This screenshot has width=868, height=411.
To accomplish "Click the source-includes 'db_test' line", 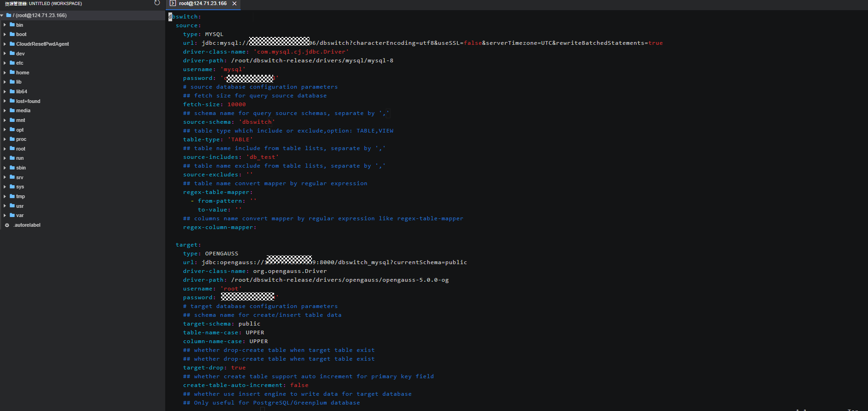I will point(231,157).
